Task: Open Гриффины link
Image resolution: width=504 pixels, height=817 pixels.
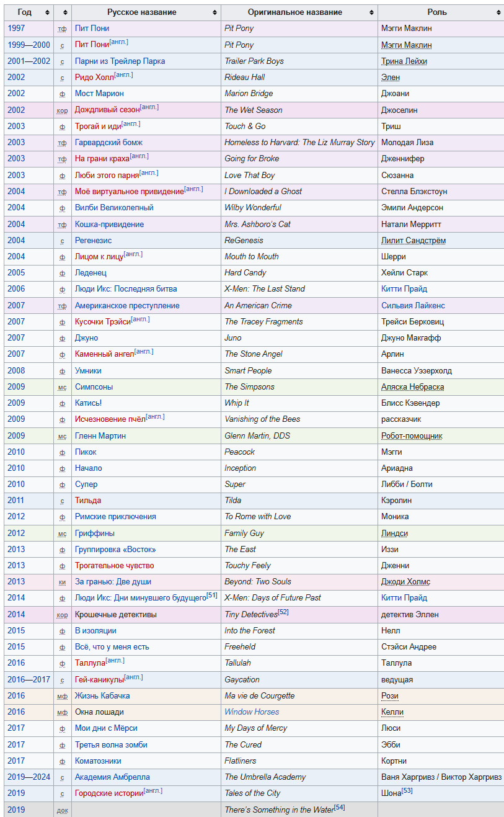Action: 95,534
